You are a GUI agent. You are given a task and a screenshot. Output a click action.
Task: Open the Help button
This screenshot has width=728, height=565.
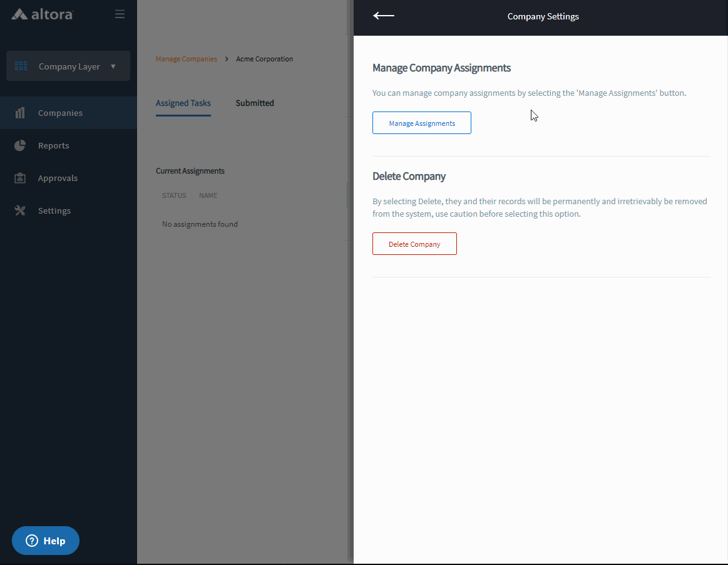(x=46, y=541)
